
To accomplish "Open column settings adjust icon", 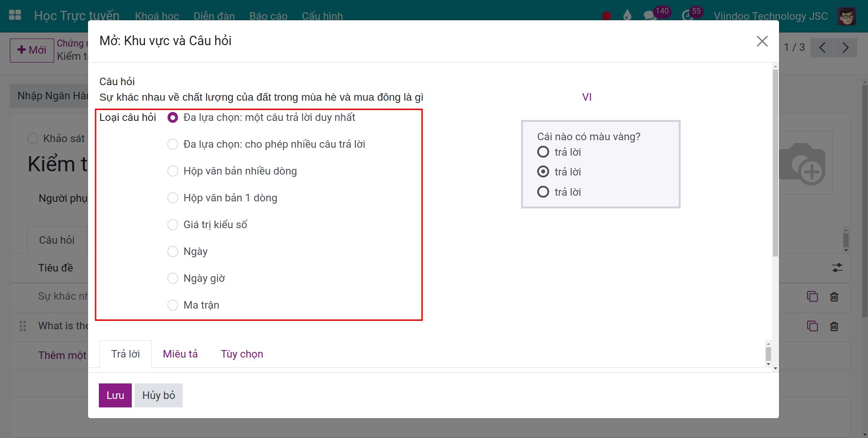I will [837, 268].
